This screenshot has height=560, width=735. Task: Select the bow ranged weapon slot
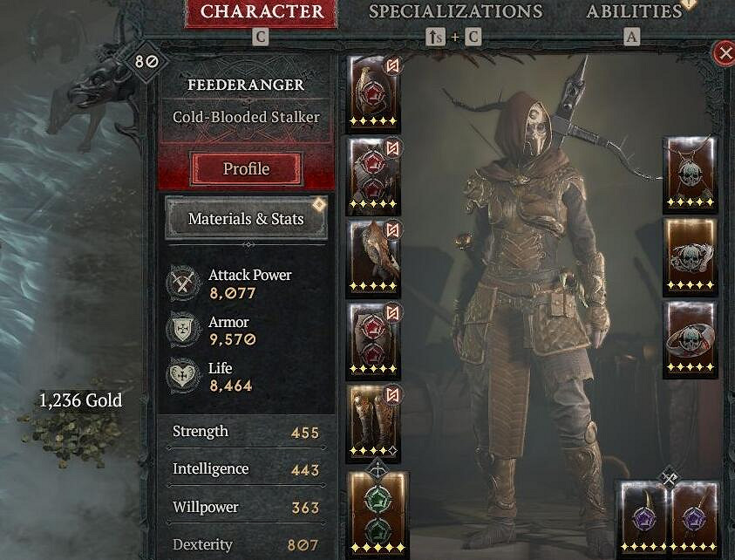tap(378, 513)
